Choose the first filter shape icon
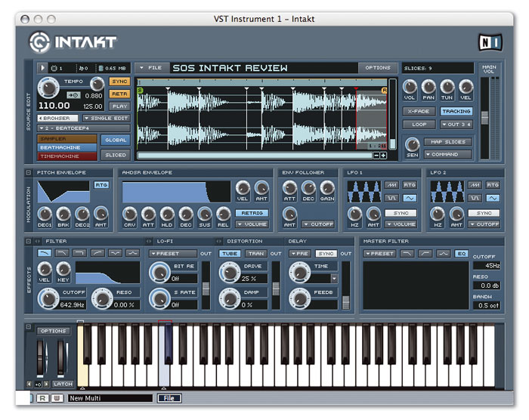Viewport: 529px width, 420px height. click(45, 252)
